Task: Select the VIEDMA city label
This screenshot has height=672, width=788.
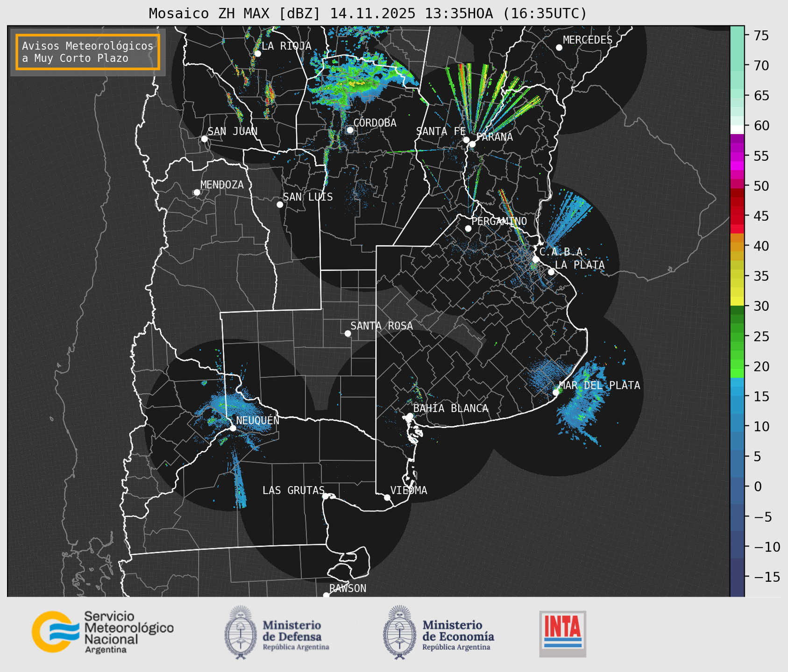Action: (408, 490)
